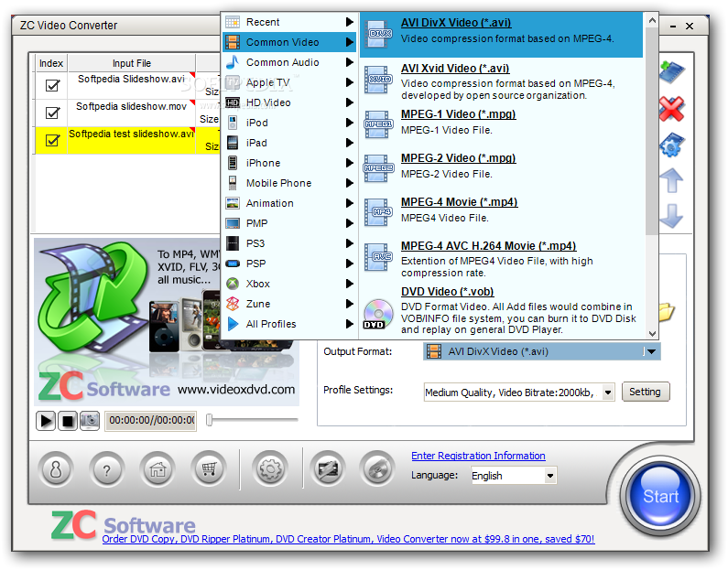The width and height of the screenshot is (728, 570).
Task: Click the Input File column header
Action: click(132, 63)
